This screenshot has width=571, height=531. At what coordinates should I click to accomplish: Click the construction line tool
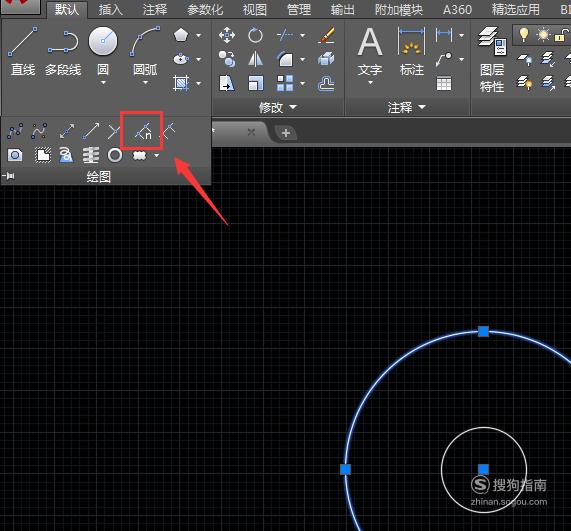[x=67, y=131]
